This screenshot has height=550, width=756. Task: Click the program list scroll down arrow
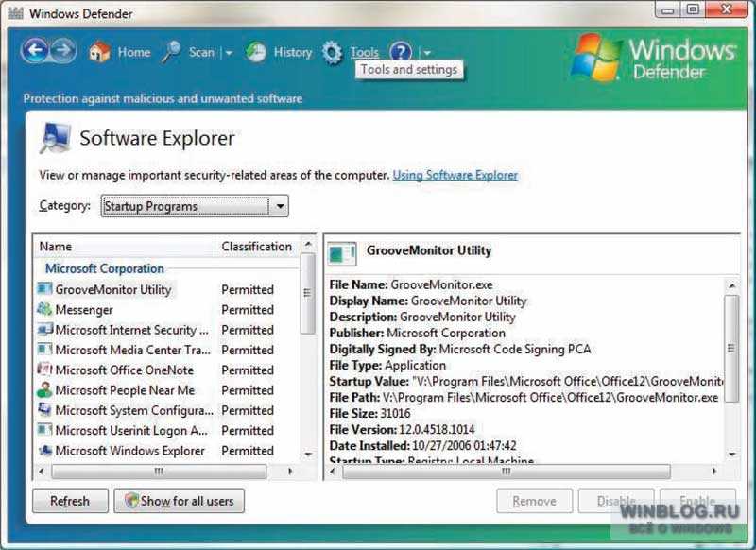click(308, 455)
